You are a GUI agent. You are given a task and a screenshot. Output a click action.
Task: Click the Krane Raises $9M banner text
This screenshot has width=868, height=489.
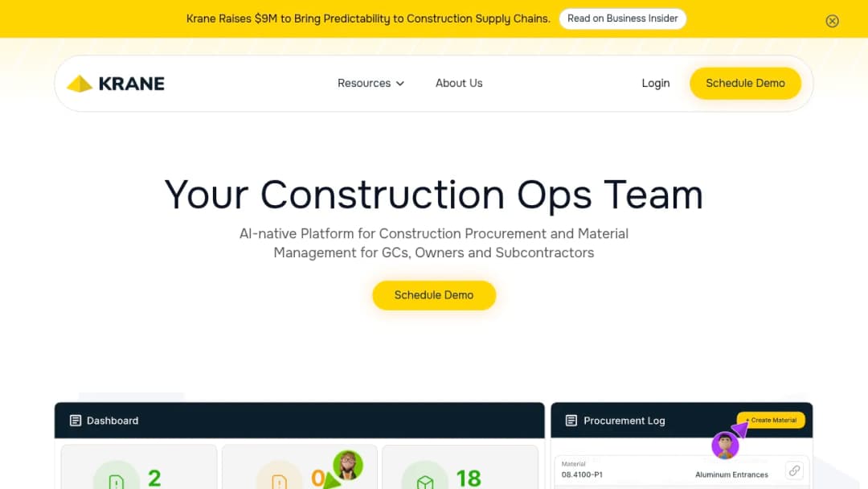coord(368,18)
